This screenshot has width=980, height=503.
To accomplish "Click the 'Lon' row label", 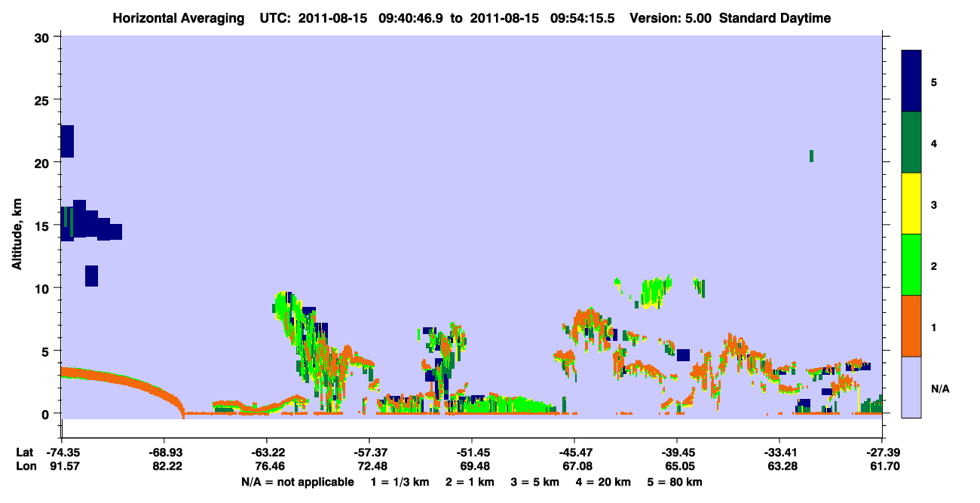I will 26,467.
